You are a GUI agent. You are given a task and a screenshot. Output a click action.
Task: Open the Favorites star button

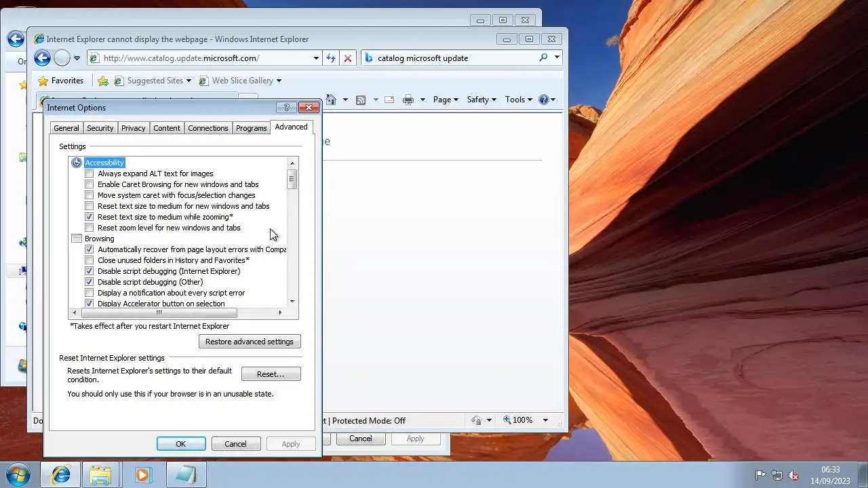[61, 81]
